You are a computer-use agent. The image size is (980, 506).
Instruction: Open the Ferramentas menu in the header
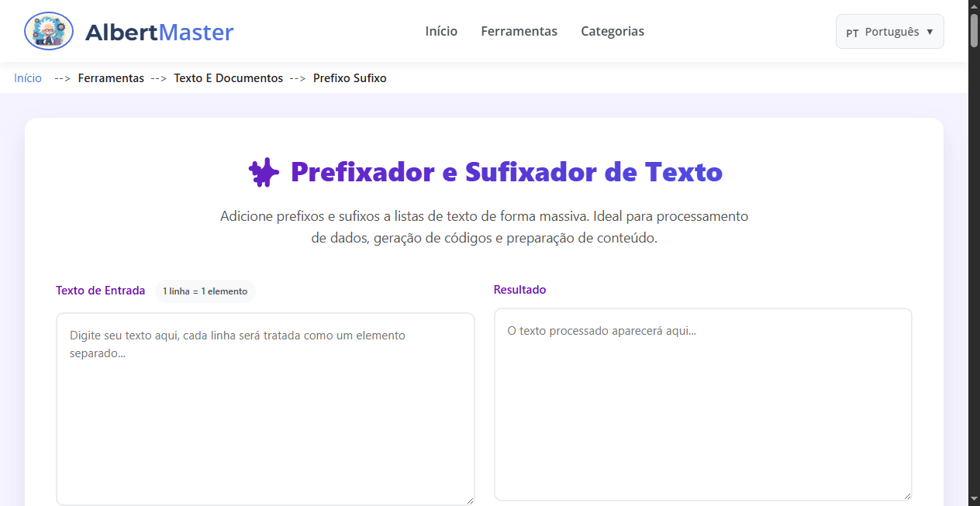pyautogui.click(x=519, y=31)
